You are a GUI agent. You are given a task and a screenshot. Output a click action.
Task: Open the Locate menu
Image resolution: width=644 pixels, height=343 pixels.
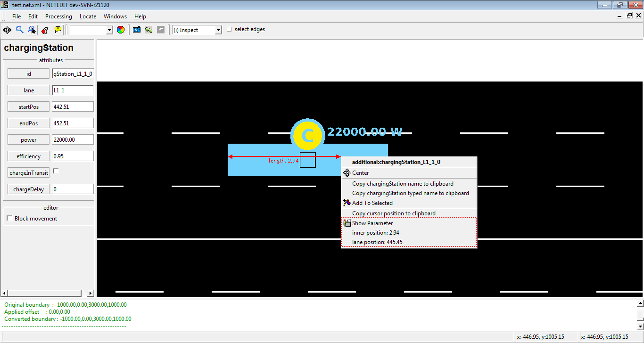(x=88, y=16)
